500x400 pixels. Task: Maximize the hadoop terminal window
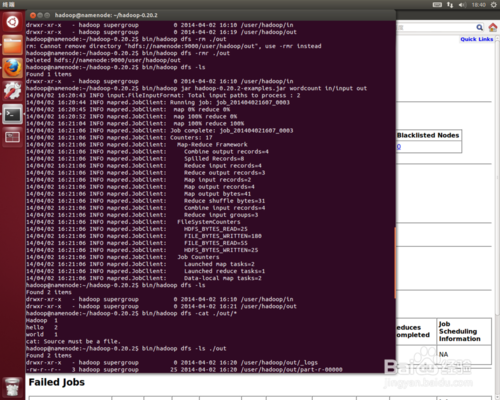[47, 15]
